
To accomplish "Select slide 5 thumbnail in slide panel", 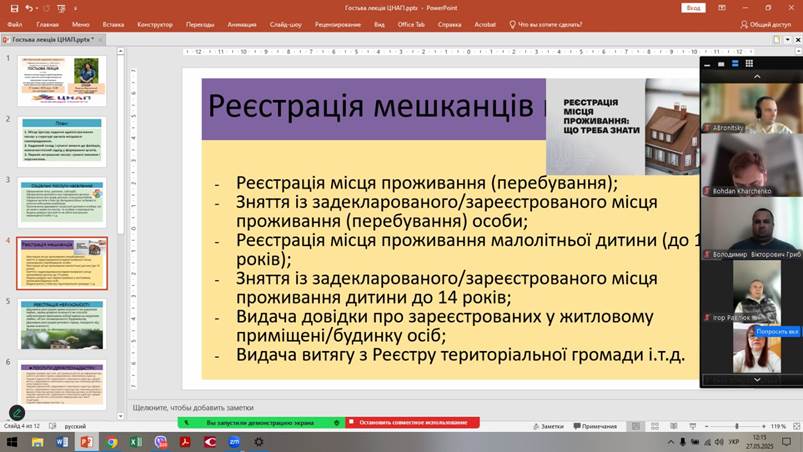I will coord(62,324).
